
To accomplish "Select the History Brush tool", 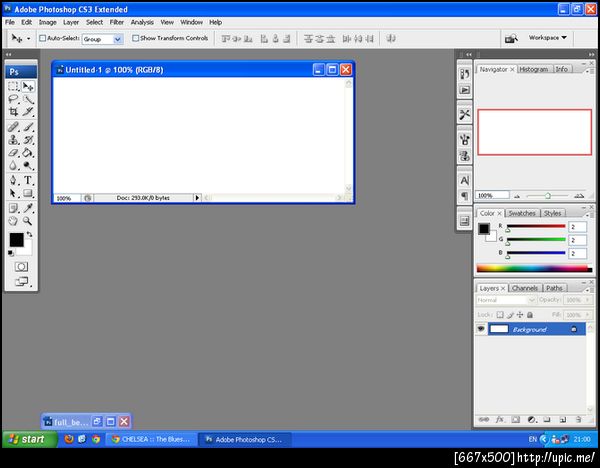I will pyautogui.click(x=28, y=140).
